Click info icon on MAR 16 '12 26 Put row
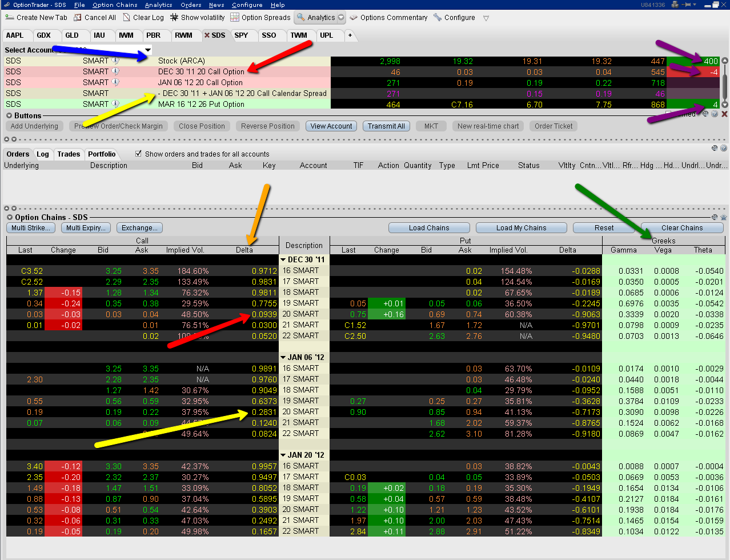 point(115,104)
